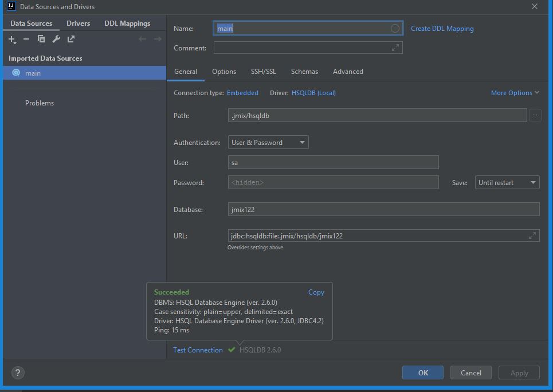
Task: Click the Password input field
Action: tap(334, 182)
